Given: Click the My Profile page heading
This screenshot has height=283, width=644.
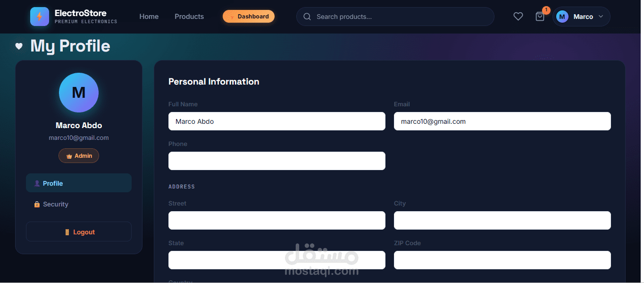Looking at the screenshot, I should pyautogui.click(x=70, y=46).
